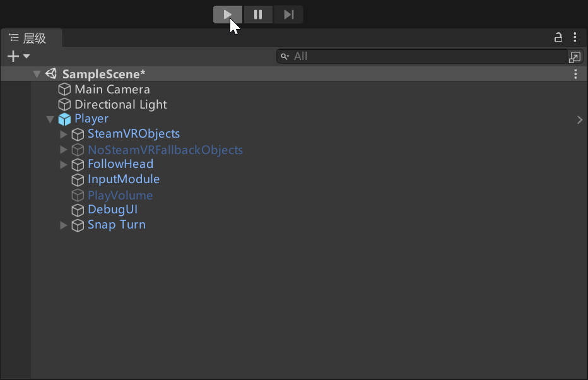Open the SampleScene three-dot options menu
The width and height of the screenshot is (588, 380).
click(x=575, y=74)
